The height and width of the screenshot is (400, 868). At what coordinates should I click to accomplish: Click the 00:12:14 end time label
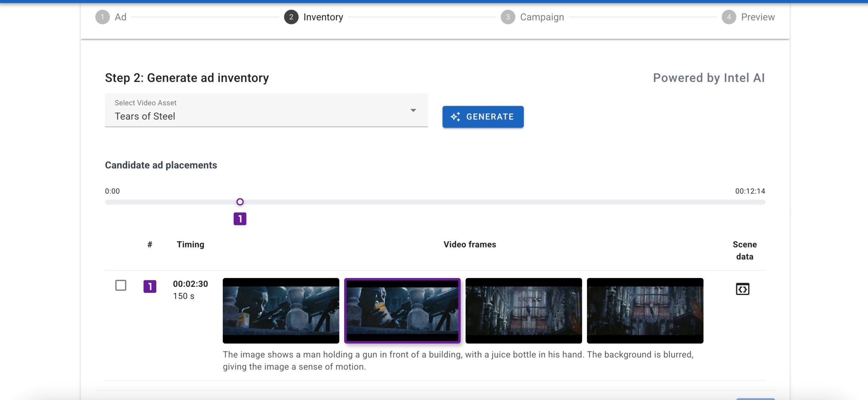(750, 191)
